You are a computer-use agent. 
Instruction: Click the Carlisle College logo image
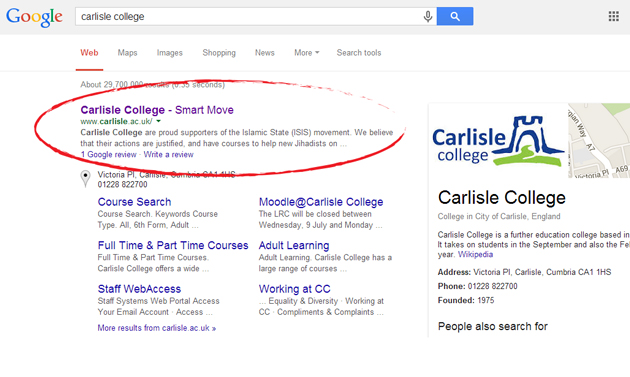(x=498, y=141)
